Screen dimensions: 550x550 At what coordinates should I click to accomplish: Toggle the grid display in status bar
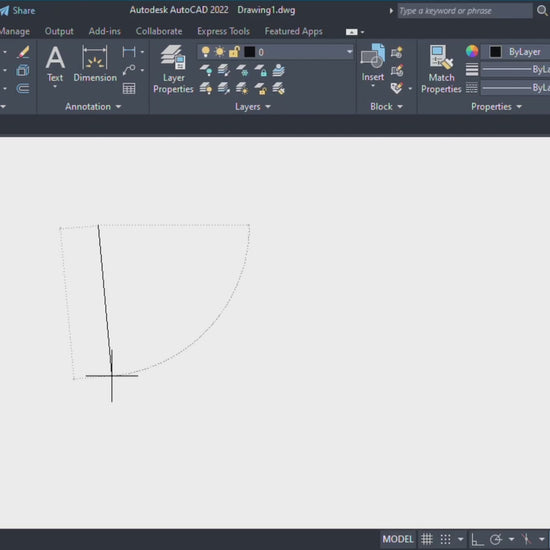coord(427,538)
